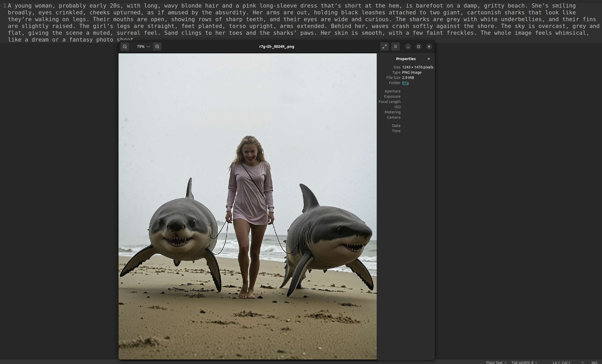This screenshot has height=364, width=602.
Task: Click the zoom in magnifier icon
Action: tap(157, 47)
